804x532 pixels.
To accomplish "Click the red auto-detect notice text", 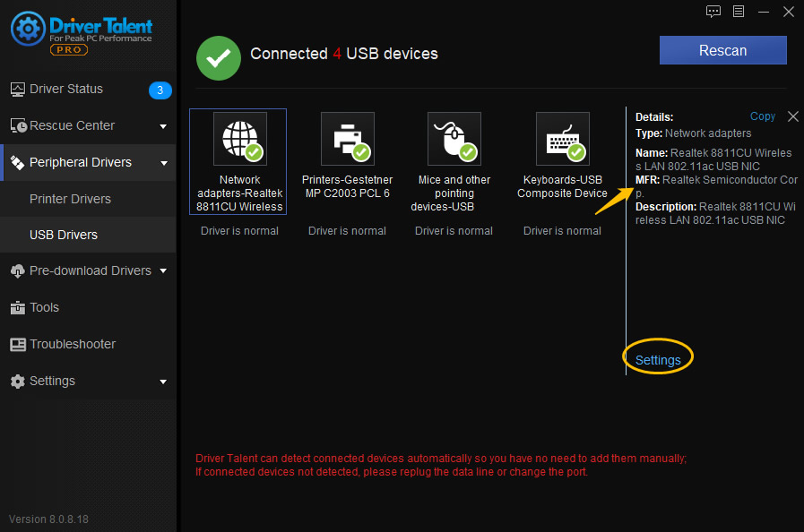I will tap(441, 465).
